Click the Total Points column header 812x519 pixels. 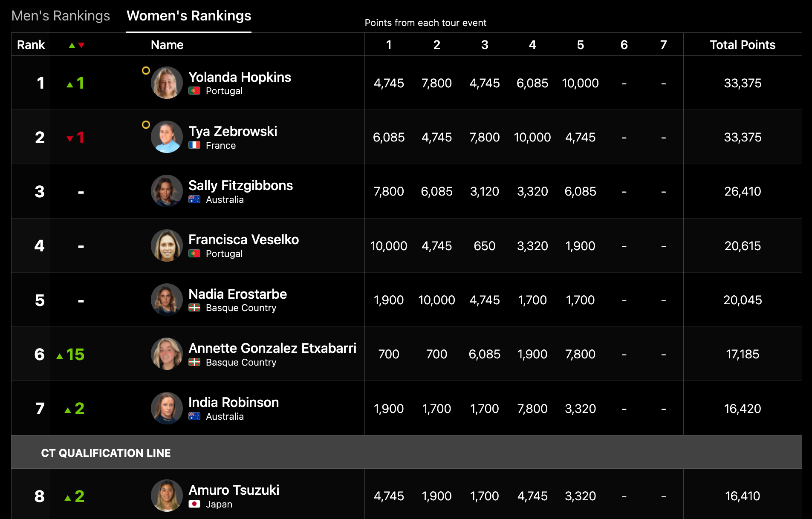(742, 45)
